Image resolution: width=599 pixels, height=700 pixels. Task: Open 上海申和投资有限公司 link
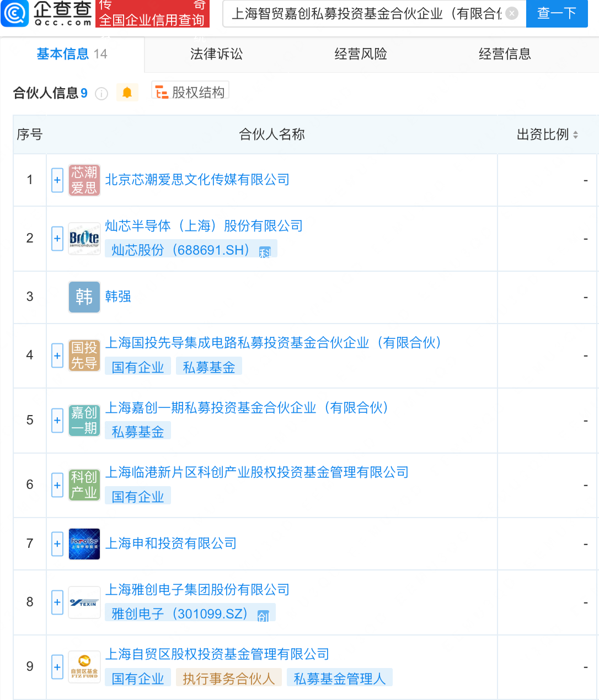point(171,543)
